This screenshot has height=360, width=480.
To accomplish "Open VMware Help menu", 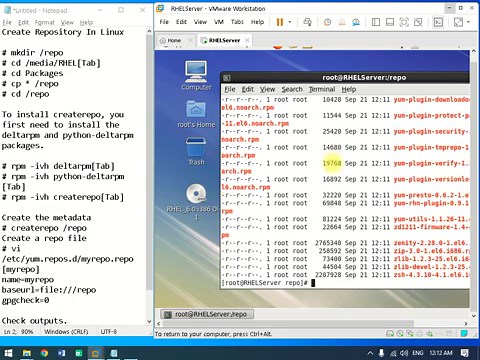I will [x=257, y=22].
